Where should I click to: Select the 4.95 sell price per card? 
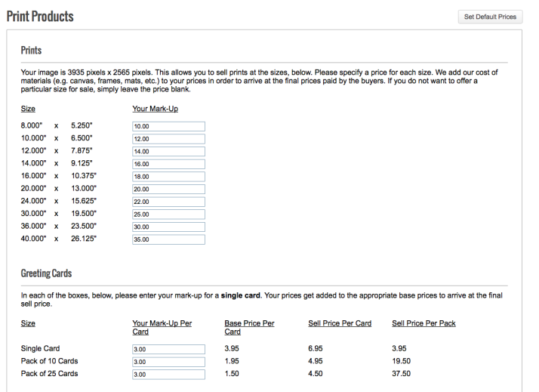[x=316, y=361]
